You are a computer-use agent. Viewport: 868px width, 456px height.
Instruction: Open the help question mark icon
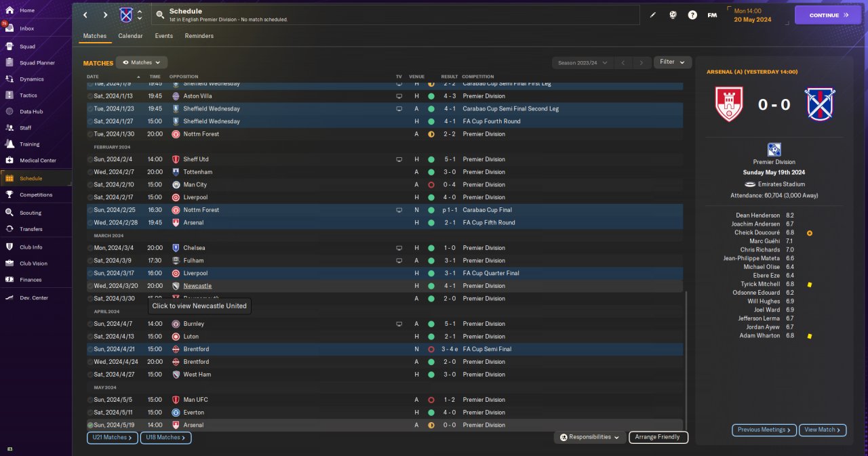pos(692,15)
